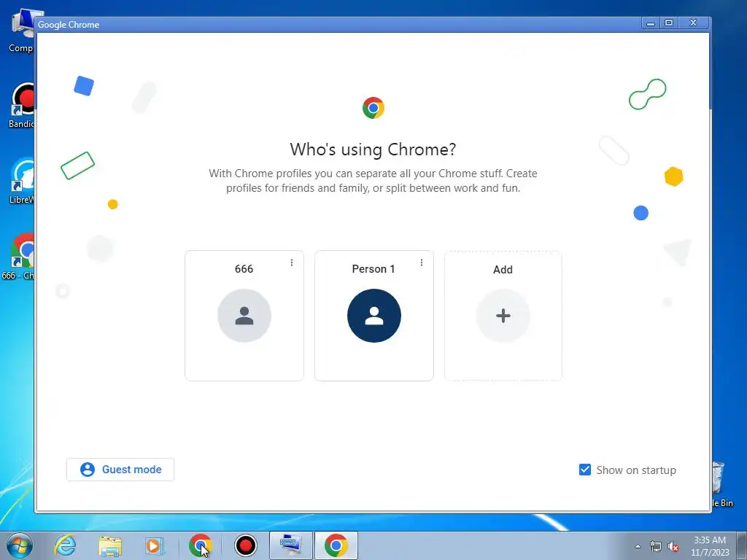Open more options menu for Person 1
This screenshot has width=747, height=560.
422,262
